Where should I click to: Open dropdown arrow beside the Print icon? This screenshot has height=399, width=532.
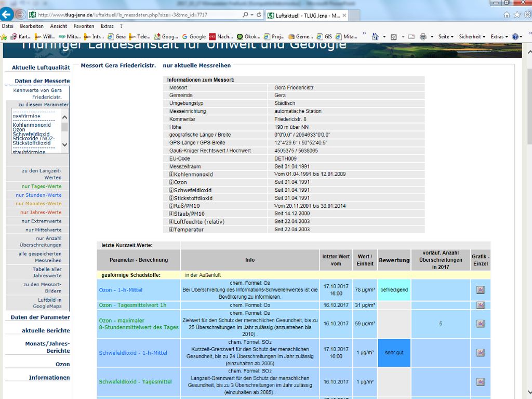[432, 37]
